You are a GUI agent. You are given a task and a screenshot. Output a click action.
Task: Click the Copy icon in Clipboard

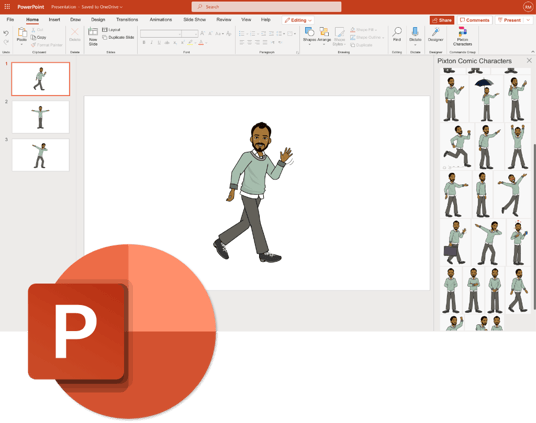34,37
